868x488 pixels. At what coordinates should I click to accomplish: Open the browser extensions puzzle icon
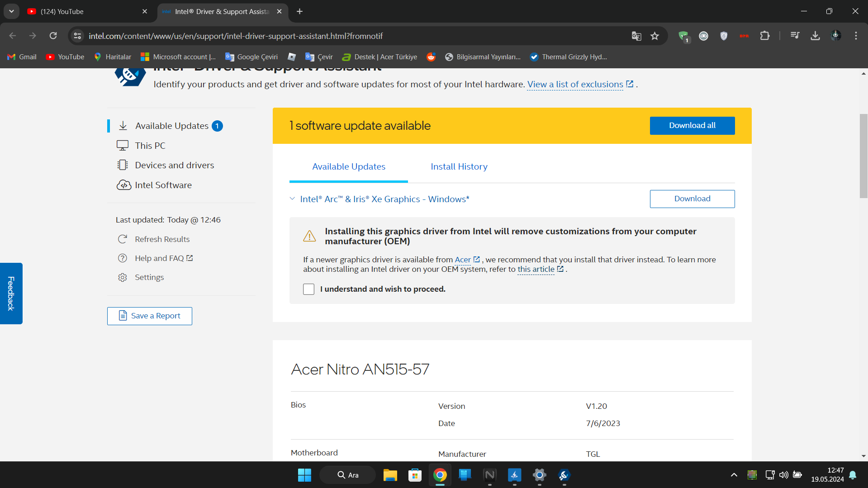[x=765, y=36]
